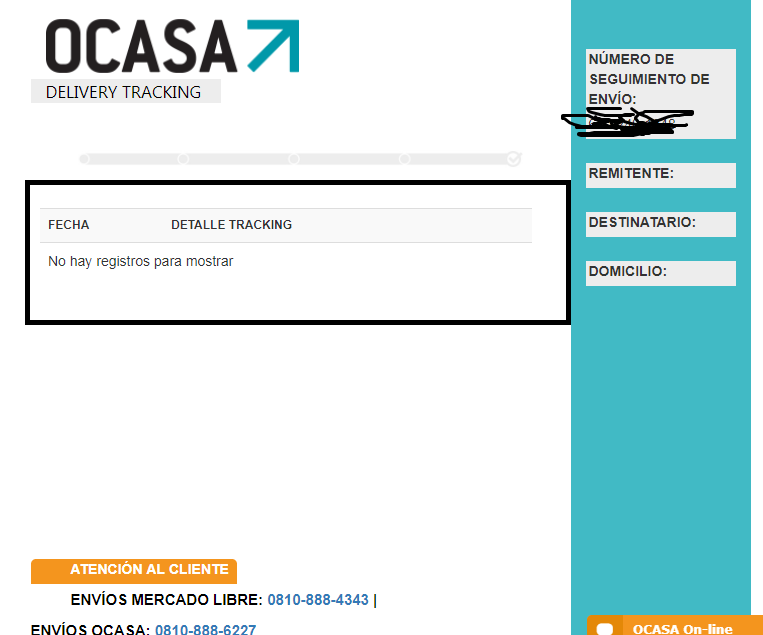This screenshot has height=635, width=763.
Task: Call Envíos OCASA number 0810-888-6227
Action: (x=205, y=629)
